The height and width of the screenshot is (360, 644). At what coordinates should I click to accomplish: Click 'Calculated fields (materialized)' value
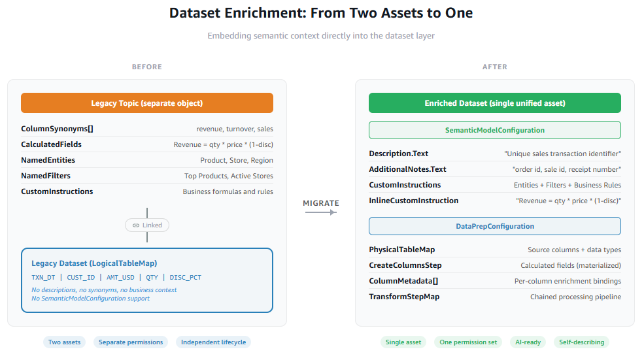click(x=571, y=265)
